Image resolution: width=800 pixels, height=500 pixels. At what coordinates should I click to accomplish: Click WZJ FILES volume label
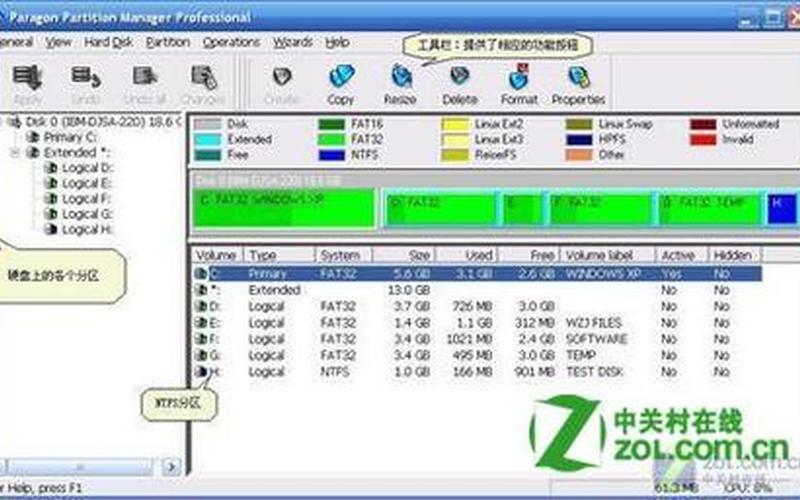594,323
